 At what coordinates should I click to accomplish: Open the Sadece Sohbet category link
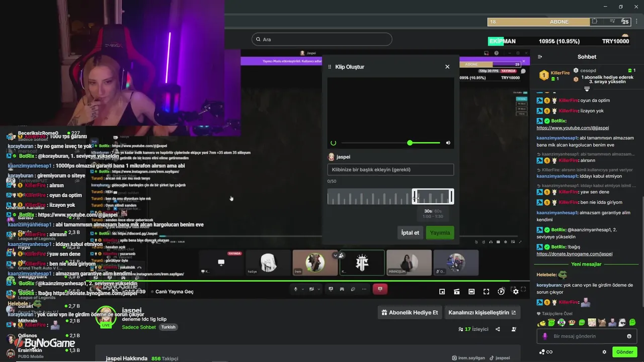[139, 327]
